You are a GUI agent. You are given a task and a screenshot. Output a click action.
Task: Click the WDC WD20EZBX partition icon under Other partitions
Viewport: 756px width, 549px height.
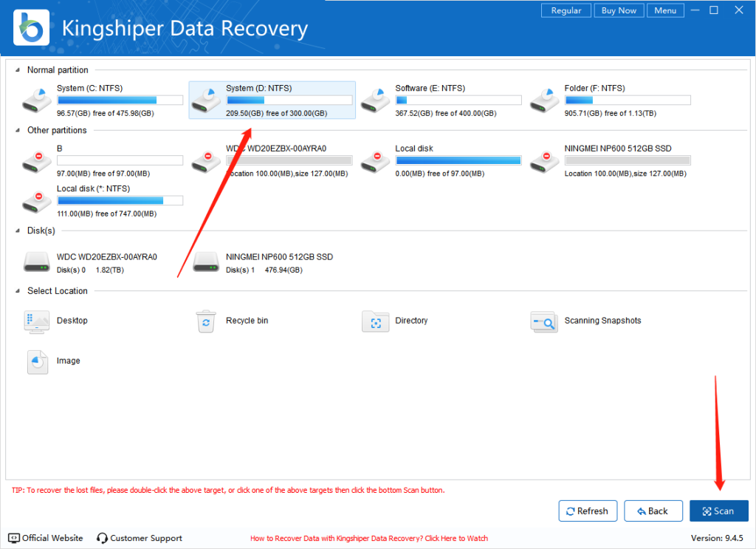206,162
